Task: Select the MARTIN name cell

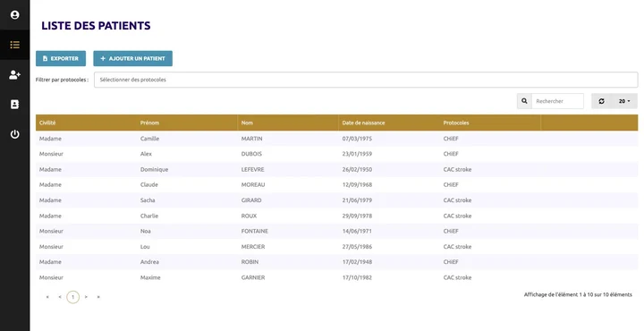Action: click(x=251, y=139)
